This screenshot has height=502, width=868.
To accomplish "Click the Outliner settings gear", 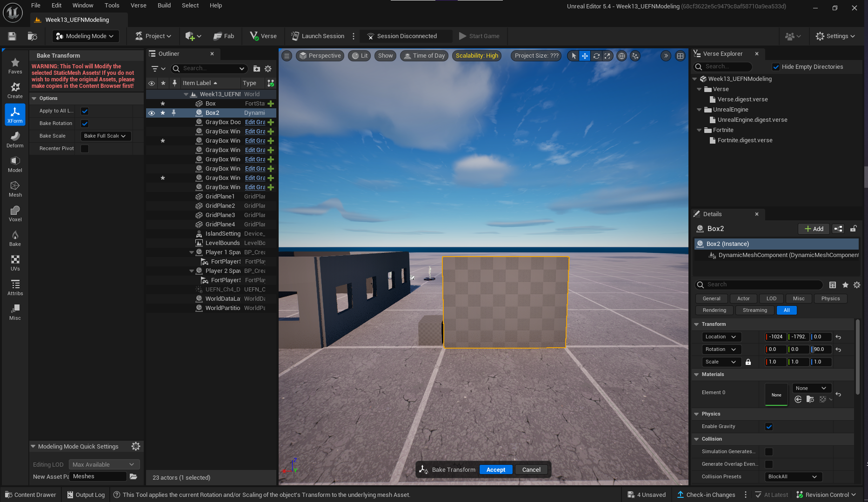I will pyautogui.click(x=268, y=68).
